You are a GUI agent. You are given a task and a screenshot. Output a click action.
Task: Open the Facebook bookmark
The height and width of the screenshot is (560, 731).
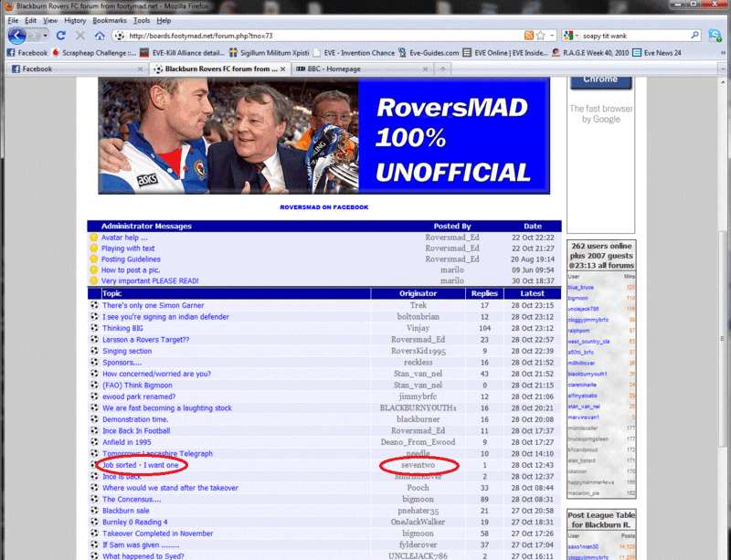click(x=27, y=53)
